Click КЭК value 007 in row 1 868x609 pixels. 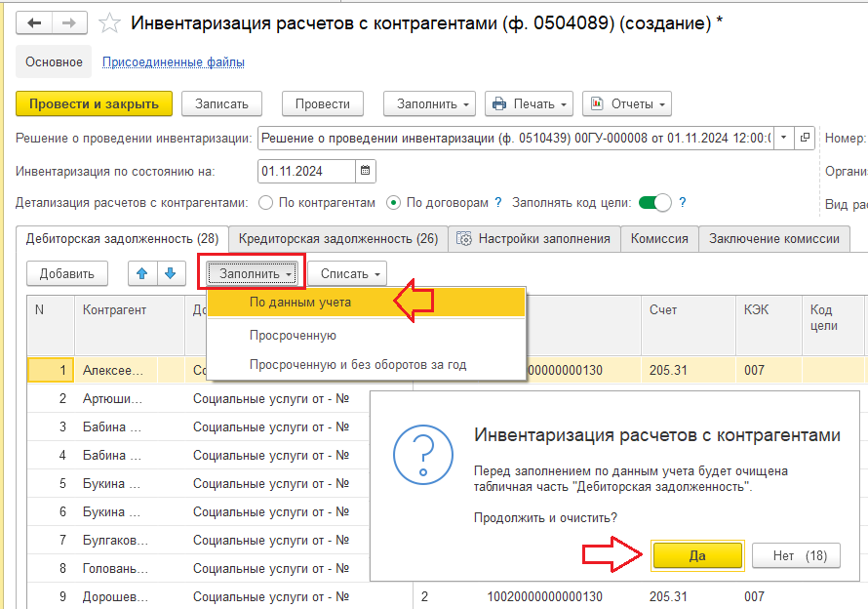[x=769, y=370]
